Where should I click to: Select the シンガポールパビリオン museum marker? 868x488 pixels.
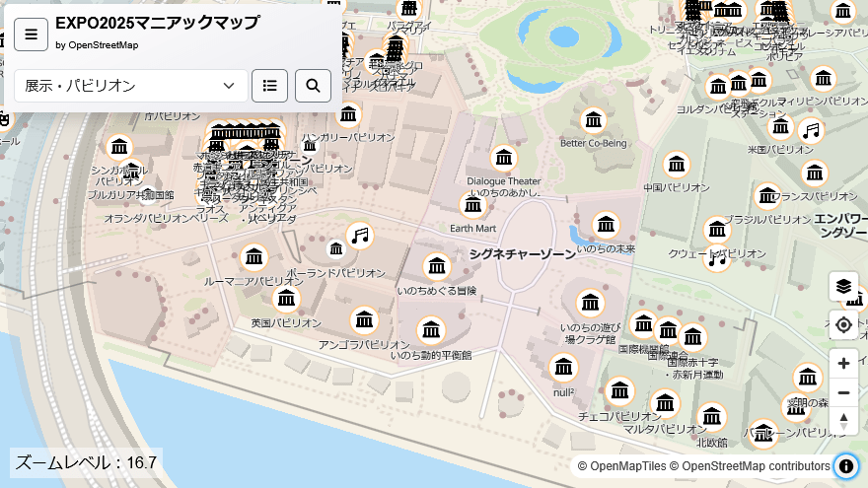[119, 147]
